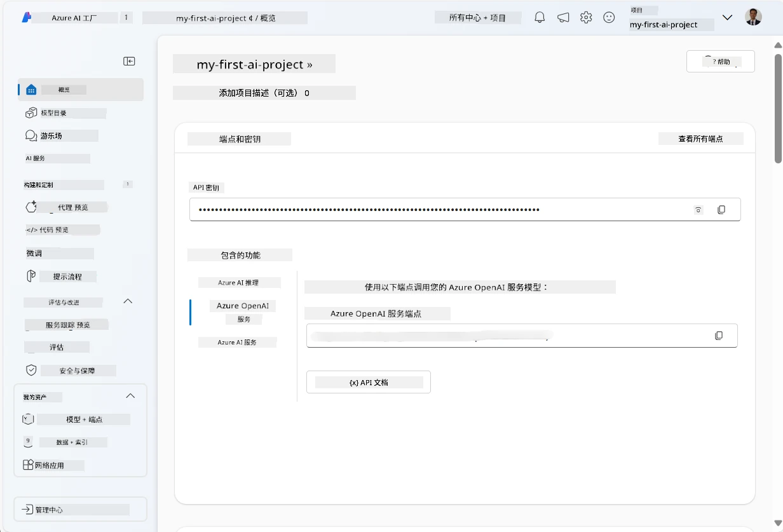Copy the API key

click(x=721, y=210)
